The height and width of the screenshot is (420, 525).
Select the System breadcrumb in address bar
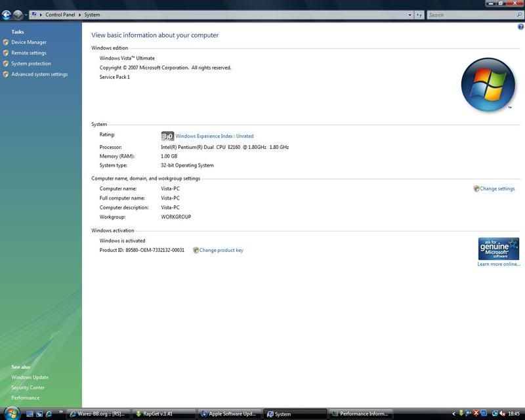(92, 14)
